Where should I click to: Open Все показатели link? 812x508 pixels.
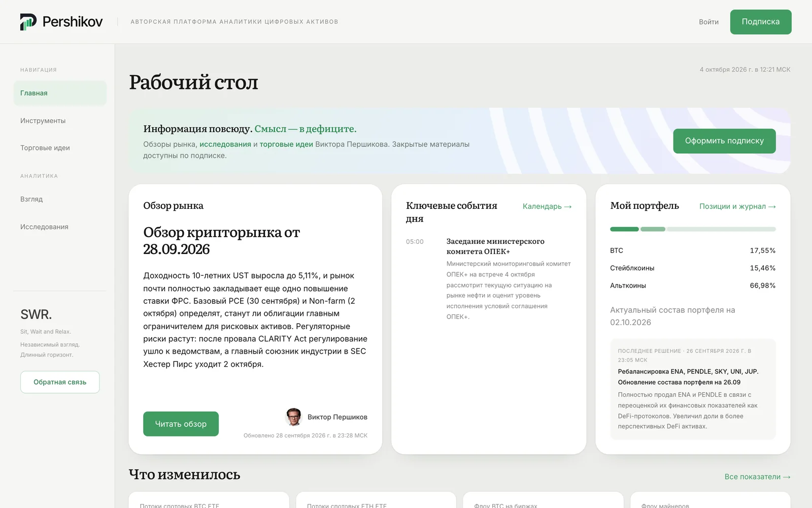coord(757,477)
